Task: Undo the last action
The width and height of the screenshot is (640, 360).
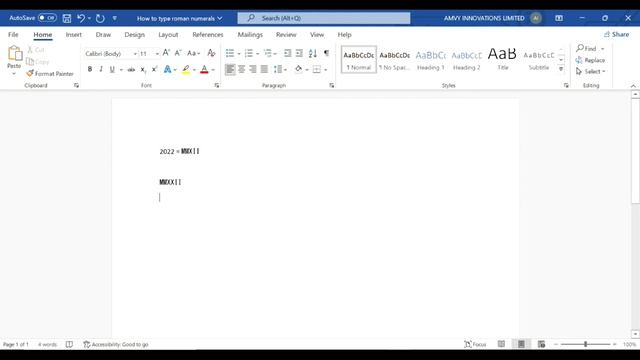Action: point(81,18)
